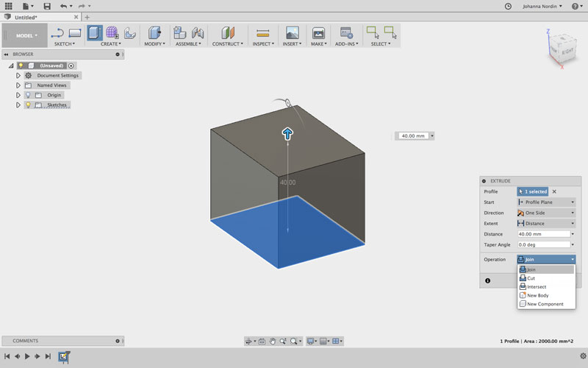The height and width of the screenshot is (368, 588).
Task: Click the Zoom window icon
Action: pyautogui.click(x=283, y=341)
